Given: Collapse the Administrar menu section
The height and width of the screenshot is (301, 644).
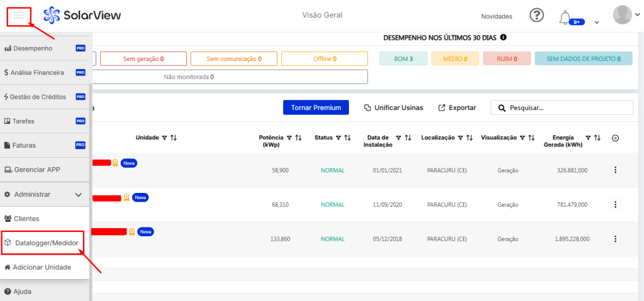Looking at the screenshot, I should click(78, 195).
